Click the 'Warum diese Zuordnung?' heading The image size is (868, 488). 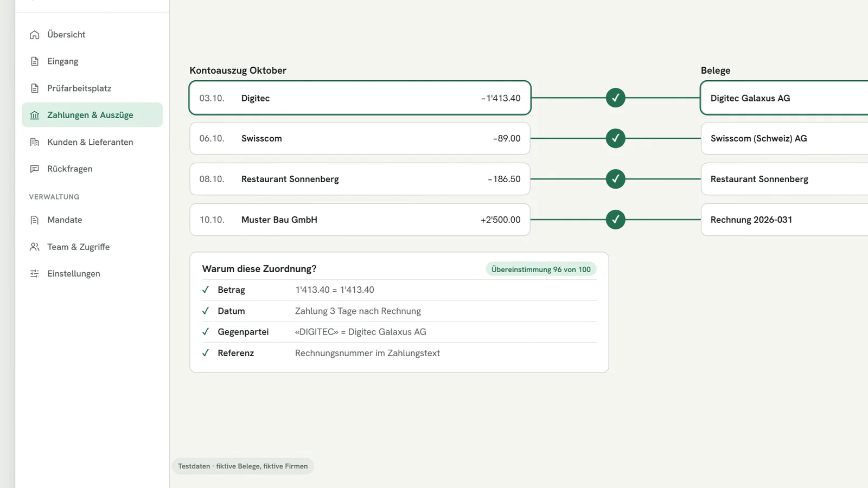coord(259,269)
